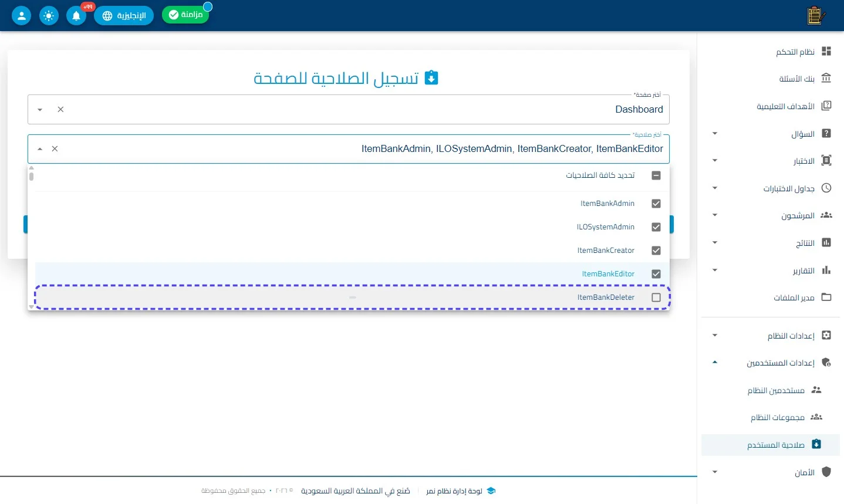Viewport: 844px width, 504px height.
Task: Click the الأمان shield icon
Action: [x=826, y=472]
